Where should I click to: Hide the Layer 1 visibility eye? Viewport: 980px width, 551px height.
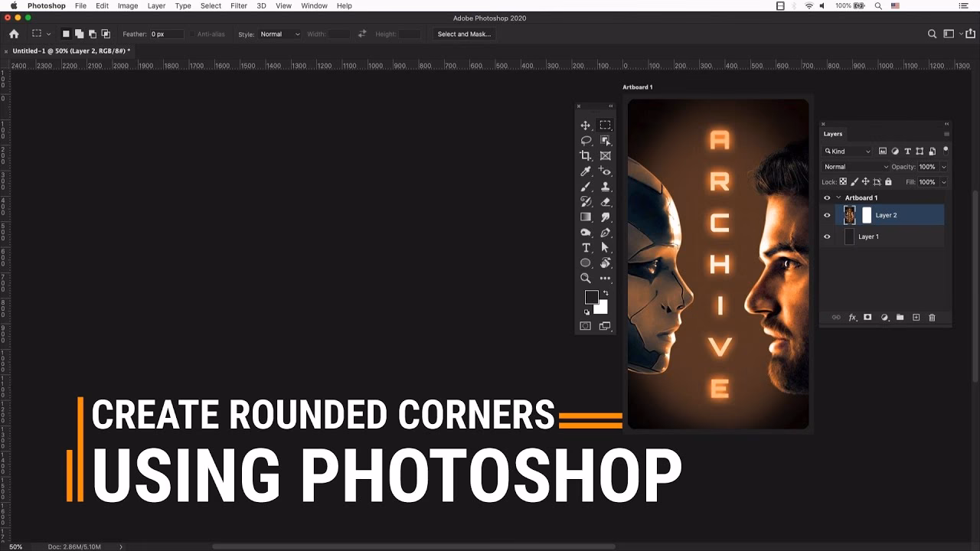(828, 236)
